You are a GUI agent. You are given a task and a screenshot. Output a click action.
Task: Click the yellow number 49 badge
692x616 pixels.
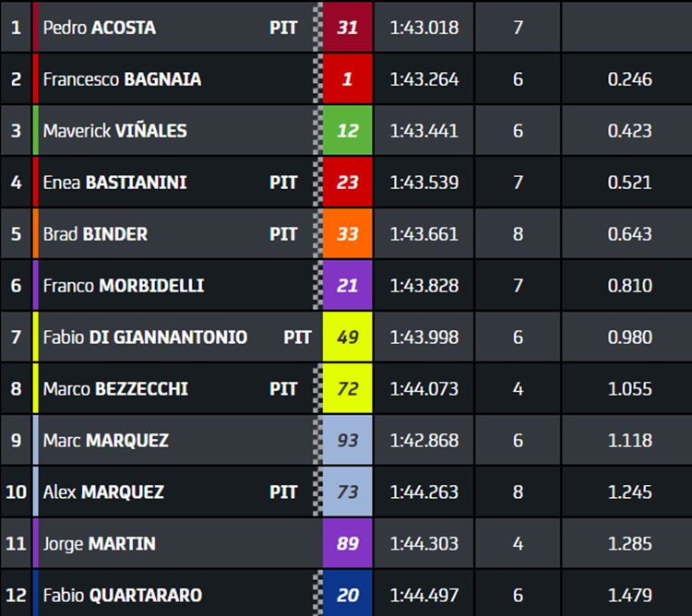[x=347, y=337]
